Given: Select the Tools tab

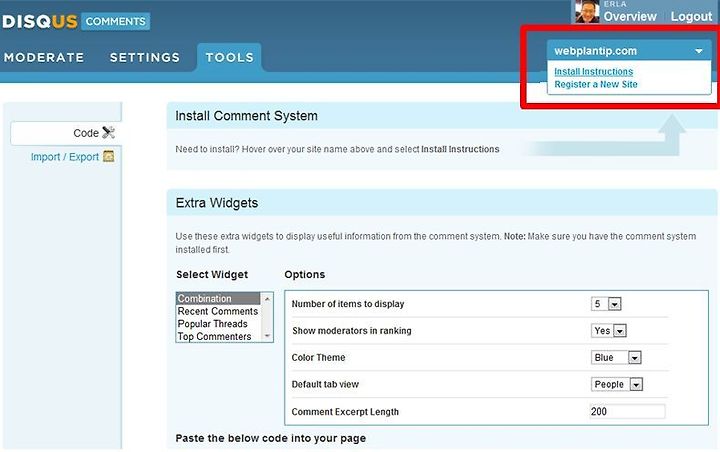Looking at the screenshot, I should (x=230, y=57).
